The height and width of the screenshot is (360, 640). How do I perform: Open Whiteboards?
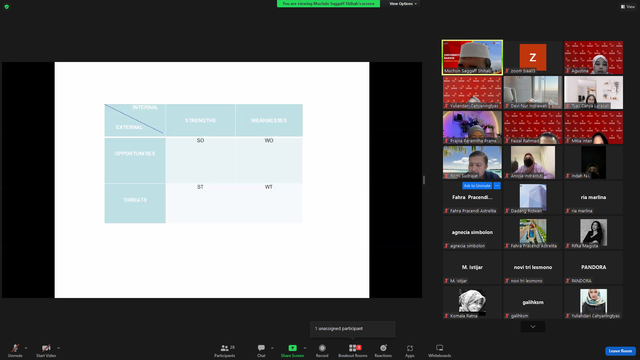440,350
